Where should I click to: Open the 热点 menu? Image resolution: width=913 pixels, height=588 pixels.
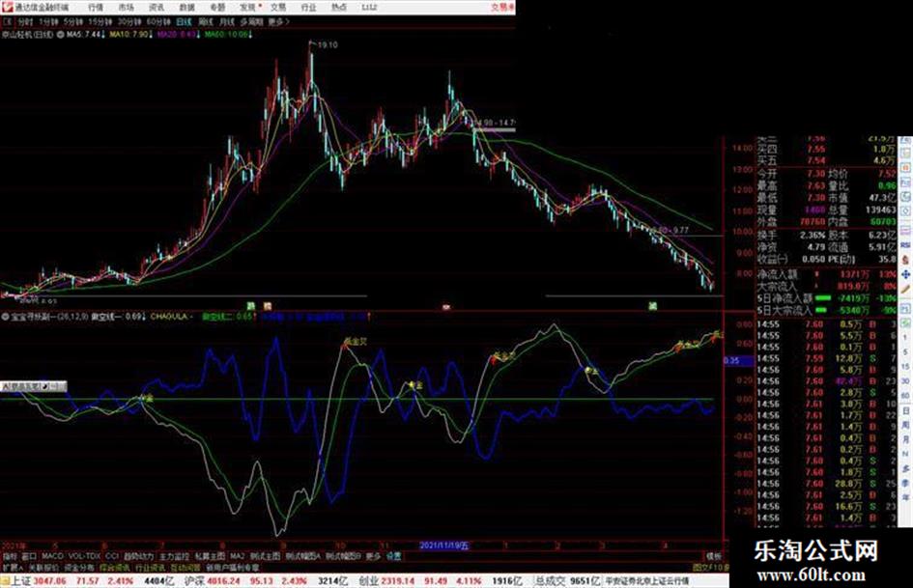coord(339,7)
